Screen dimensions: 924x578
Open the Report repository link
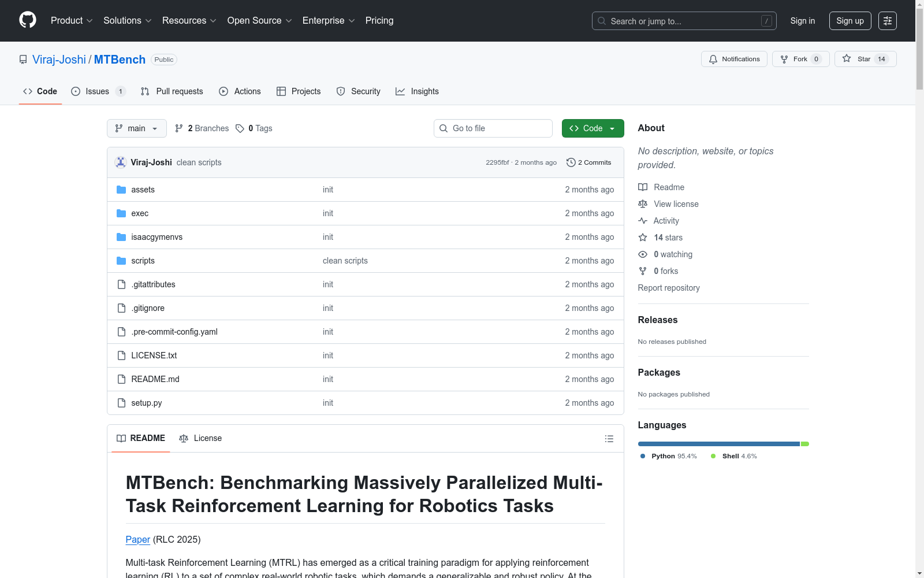click(669, 288)
